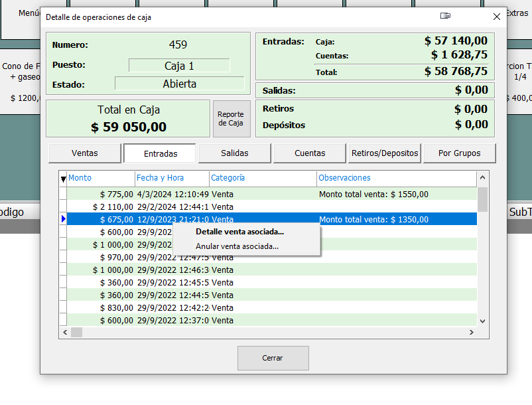
Task: Click observation 'Monto total venta: $ 1350,00'
Action: click(373, 219)
